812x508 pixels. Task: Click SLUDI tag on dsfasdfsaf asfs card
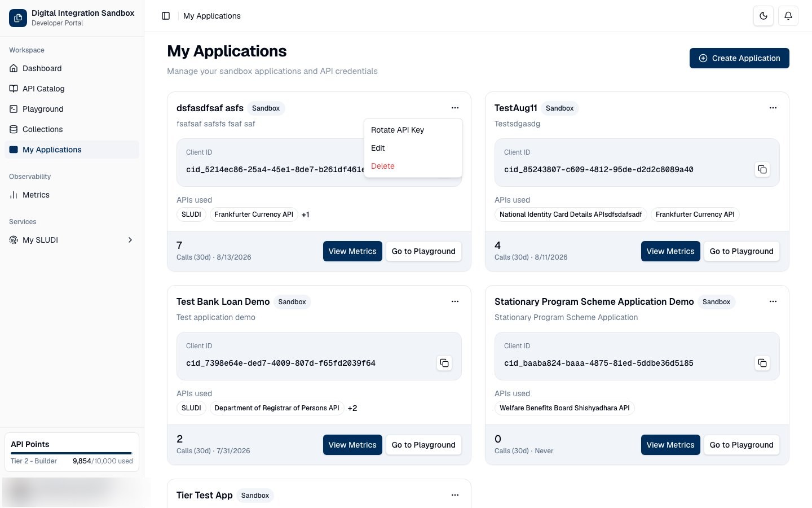tap(191, 214)
